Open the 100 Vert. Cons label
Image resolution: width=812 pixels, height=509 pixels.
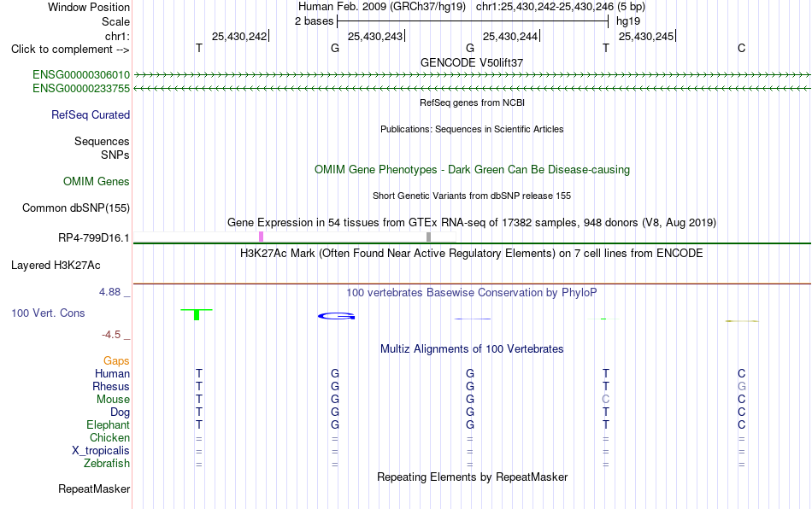click(48, 313)
